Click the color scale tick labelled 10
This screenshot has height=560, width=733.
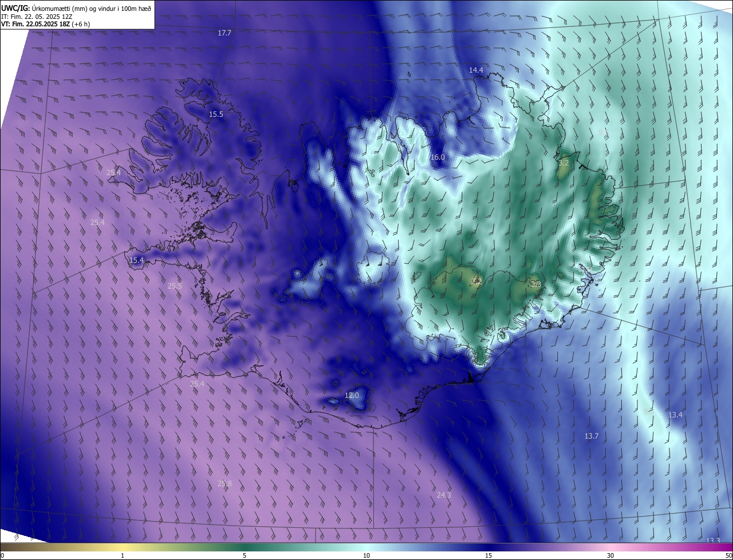click(x=366, y=555)
